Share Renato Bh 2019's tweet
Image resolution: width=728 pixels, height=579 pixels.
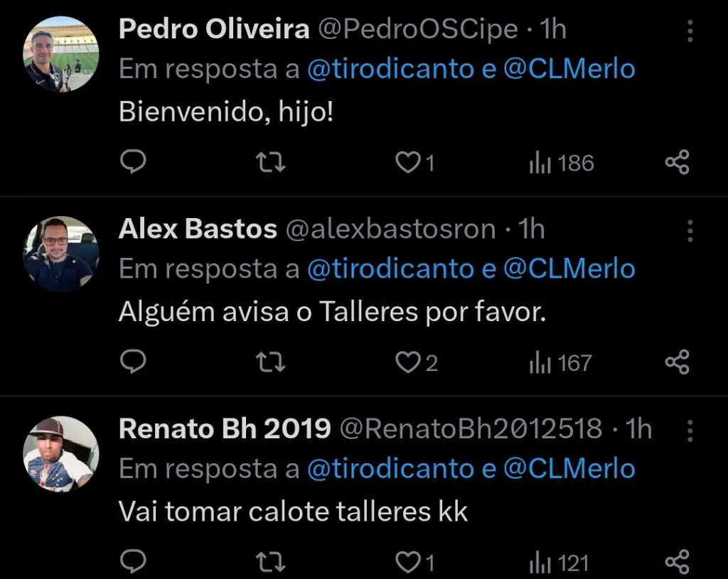[676, 562]
